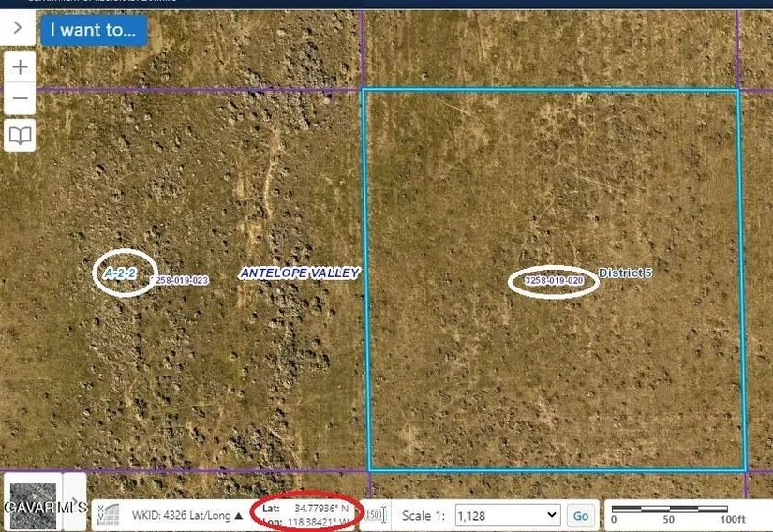Click the zoom out minus button
This screenshot has width=773, height=532.
[21, 99]
